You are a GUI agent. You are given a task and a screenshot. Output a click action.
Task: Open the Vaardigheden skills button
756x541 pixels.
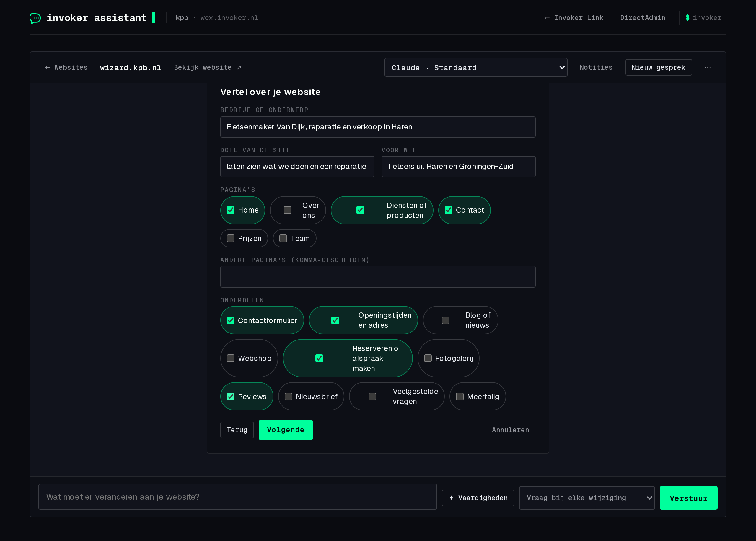[x=478, y=498]
